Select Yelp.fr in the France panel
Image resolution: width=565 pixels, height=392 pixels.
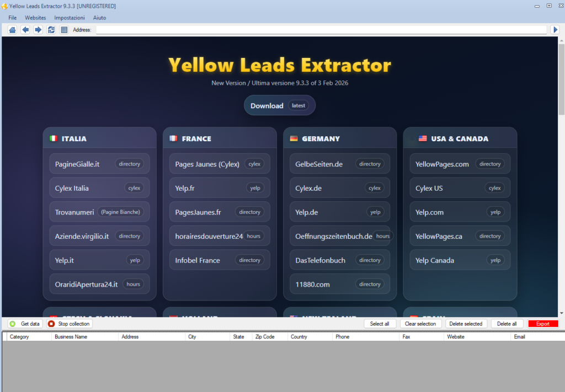(220, 187)
